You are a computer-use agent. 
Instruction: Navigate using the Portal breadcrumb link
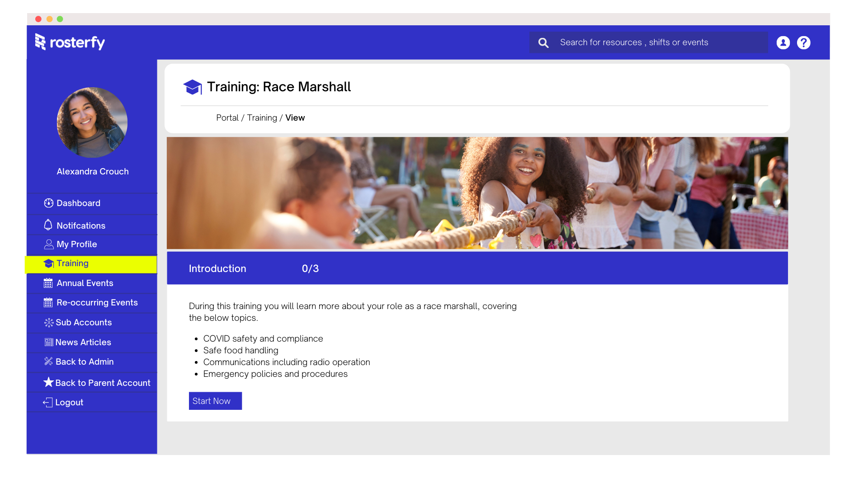click(x=227, y=117)
